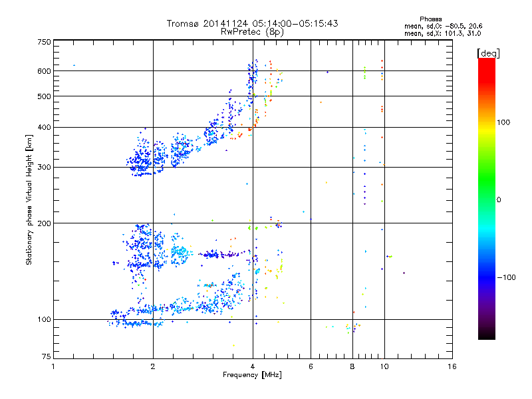Click the 'Frequency [MHz]' axis label
This screenshot has width=532, height=399.
(252, 375)
